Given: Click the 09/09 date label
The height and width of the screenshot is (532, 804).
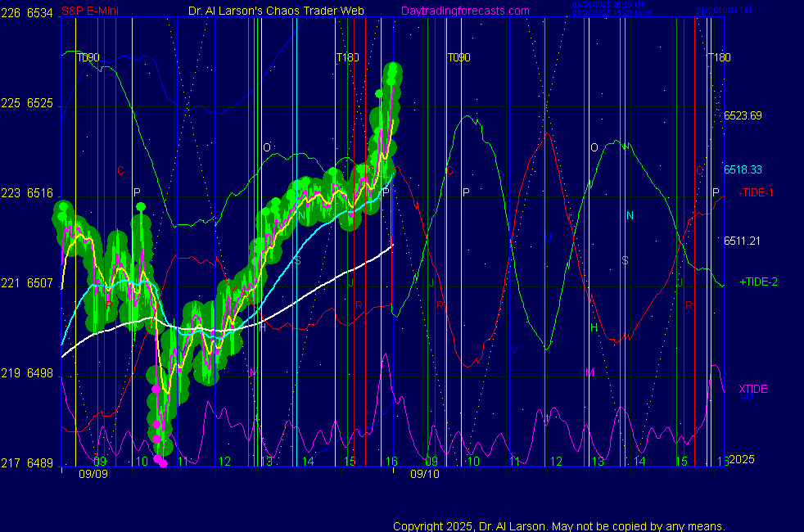Looking at the screenshot, I should point(91,474).
